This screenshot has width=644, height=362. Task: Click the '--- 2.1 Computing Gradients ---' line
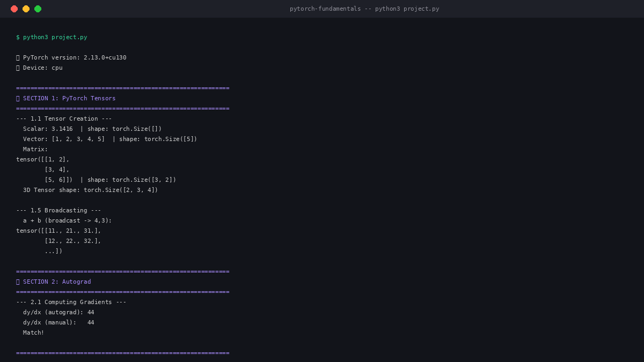pyautogui.click(x=71, y=302)
